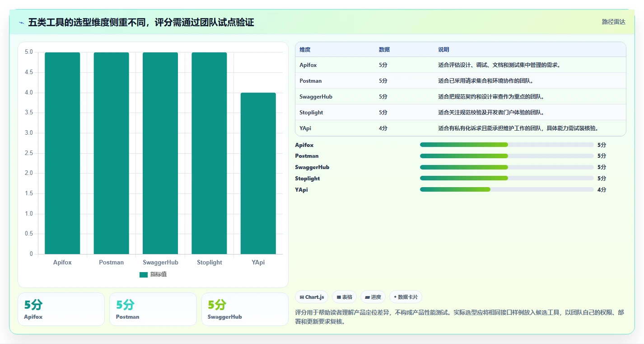Click the 表格 tag chip
Screen dimensions: 644x344
pyautogui.click(x=344, y=297)
